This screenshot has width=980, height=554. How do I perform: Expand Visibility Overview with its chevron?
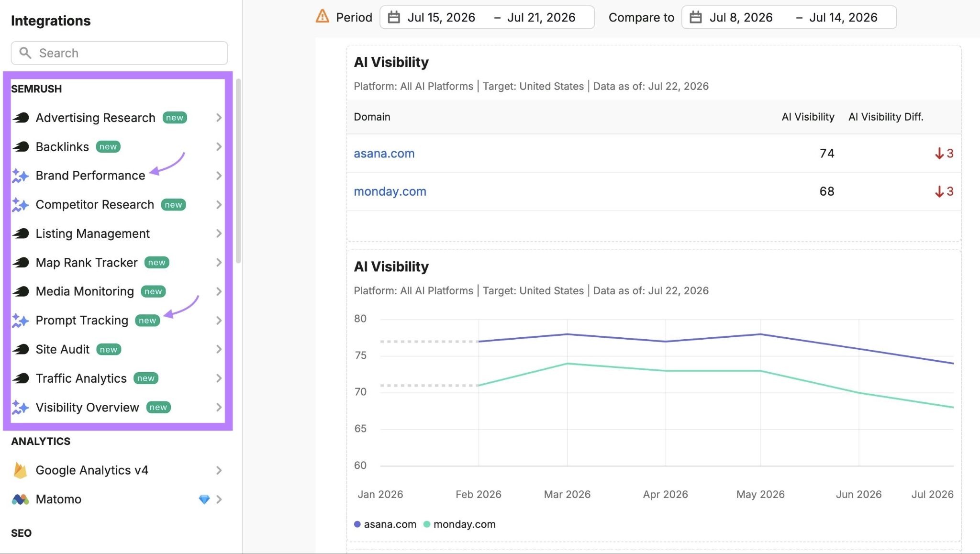pyautogui.click(x=219, y=407)
